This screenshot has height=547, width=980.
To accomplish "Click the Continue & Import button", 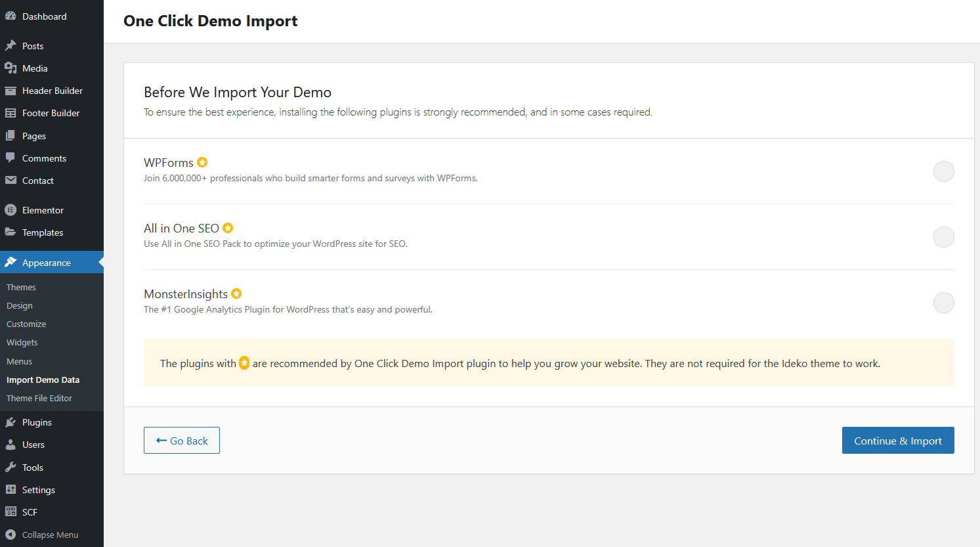I will coord(897,441).
